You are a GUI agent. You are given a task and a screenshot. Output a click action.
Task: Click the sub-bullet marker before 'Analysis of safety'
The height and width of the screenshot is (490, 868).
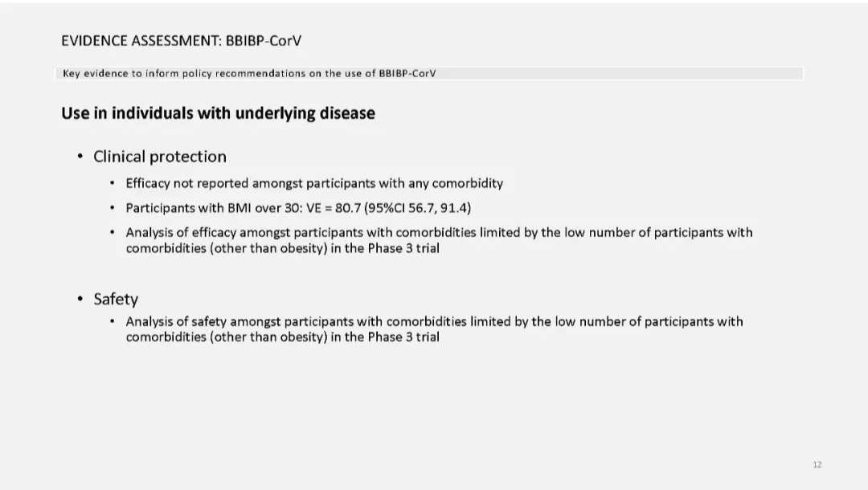click(113, 321)
